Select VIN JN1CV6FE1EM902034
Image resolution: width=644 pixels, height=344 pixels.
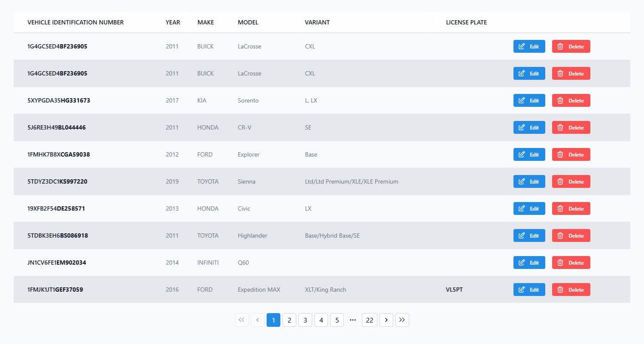[x=57, y=263]
